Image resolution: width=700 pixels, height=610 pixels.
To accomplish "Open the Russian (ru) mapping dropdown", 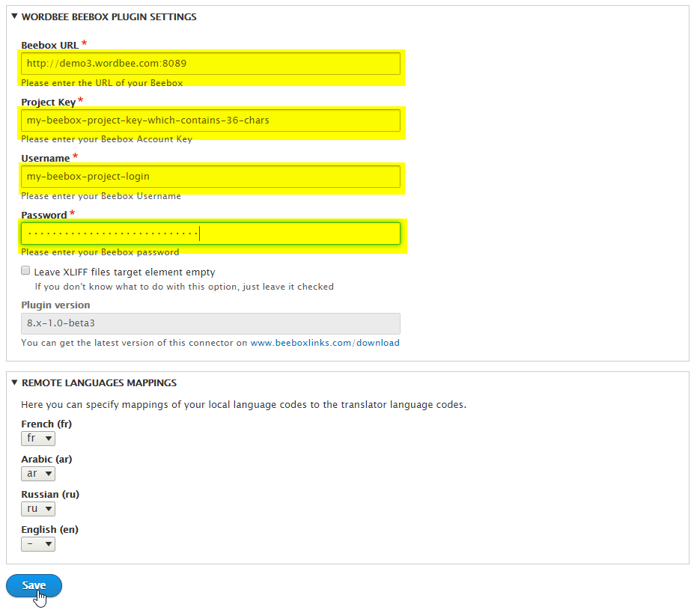I will pyautogui.click(x=38, y=509).
